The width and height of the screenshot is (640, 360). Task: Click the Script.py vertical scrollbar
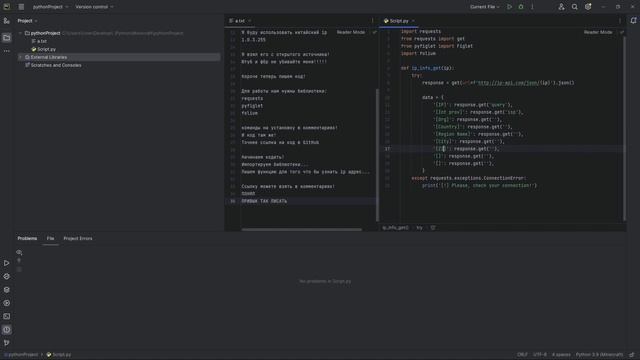(624, 129)
